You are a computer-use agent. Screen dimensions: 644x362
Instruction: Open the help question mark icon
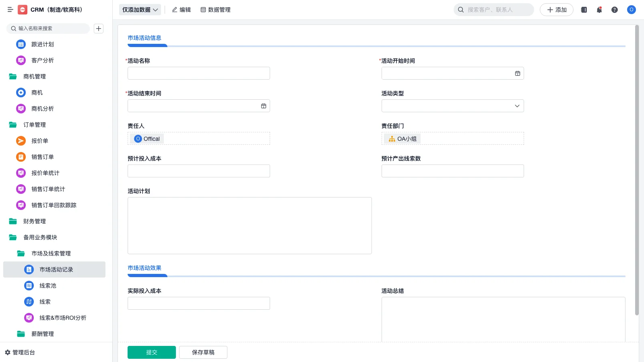pos(615,10)
